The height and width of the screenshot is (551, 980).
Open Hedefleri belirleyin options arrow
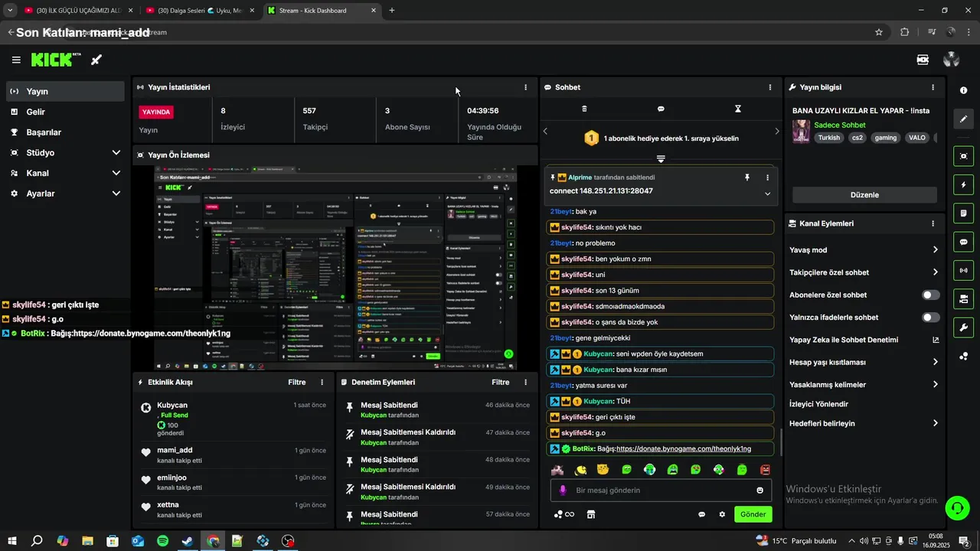[x=936, y=423]
